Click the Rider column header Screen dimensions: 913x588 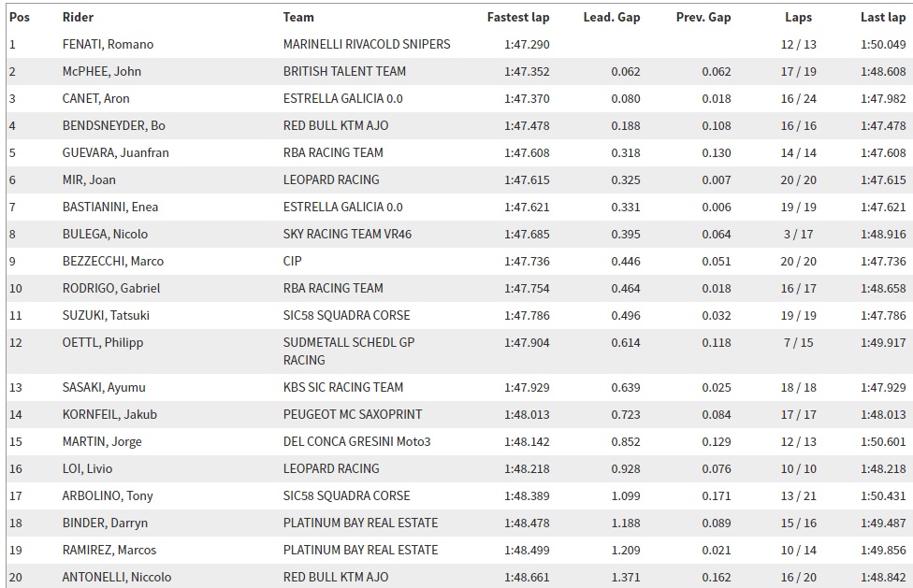78,18
